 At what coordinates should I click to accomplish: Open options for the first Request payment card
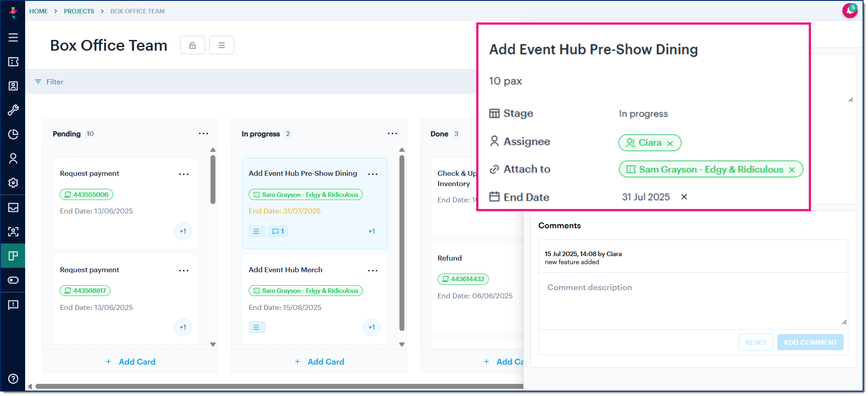(184, 174)
